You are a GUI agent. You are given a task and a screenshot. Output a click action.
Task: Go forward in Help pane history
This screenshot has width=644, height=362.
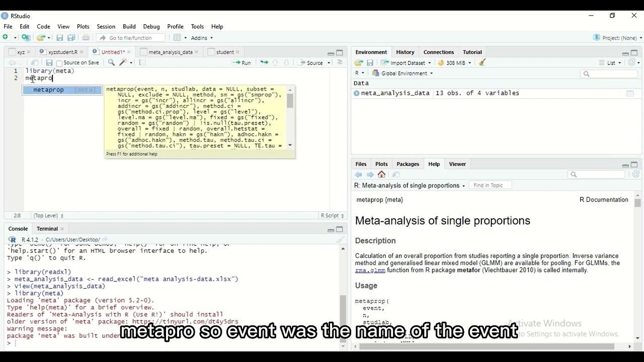click(x=370, y=174)
